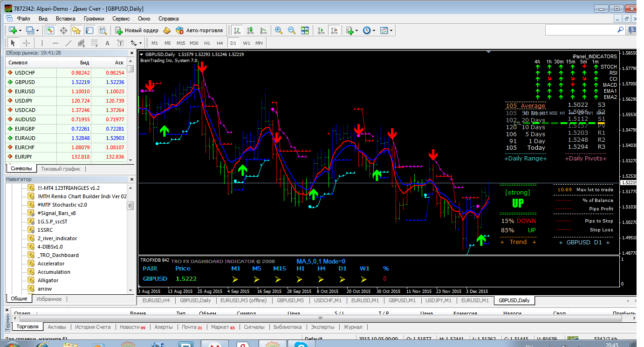The height and width of the screenshot is (347, 644).
Task: Click the zoom in magnifier icon
Action: click(279, 30)
